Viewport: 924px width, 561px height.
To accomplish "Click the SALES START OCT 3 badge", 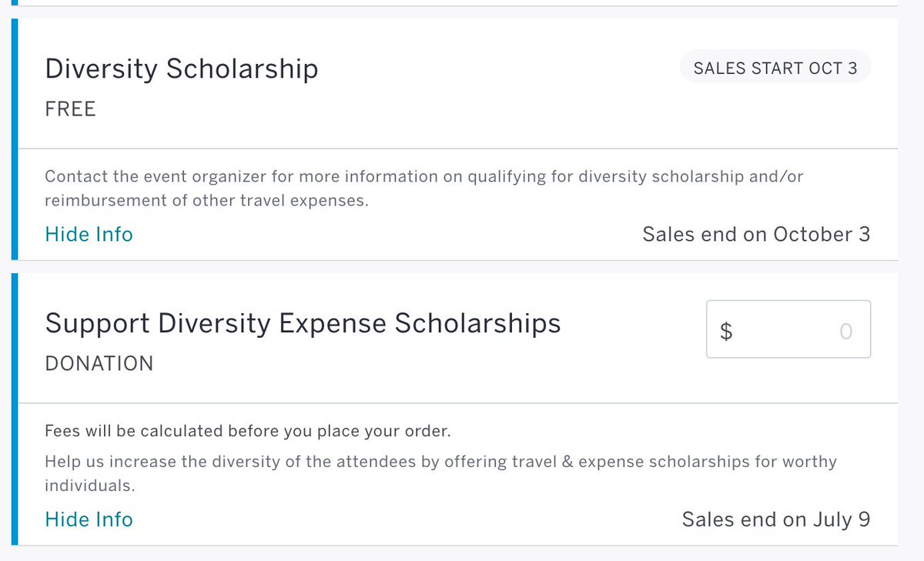I will (775, 68).
